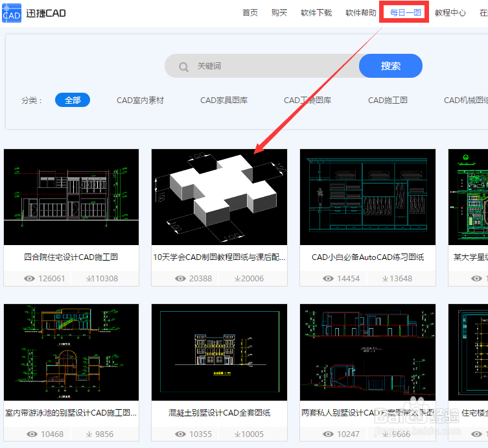Click the download count 110308

click(x=105, y=279)
